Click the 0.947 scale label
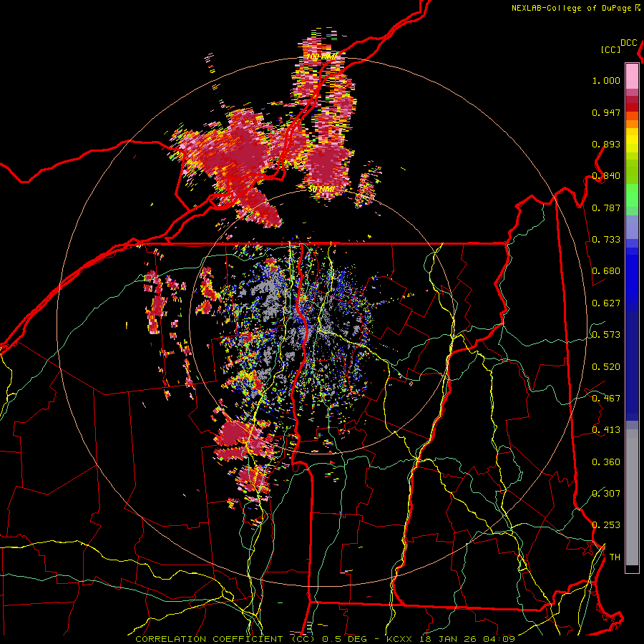Image resolution: width=644 pixels, height=644 pixels. [x=606, y=112]
